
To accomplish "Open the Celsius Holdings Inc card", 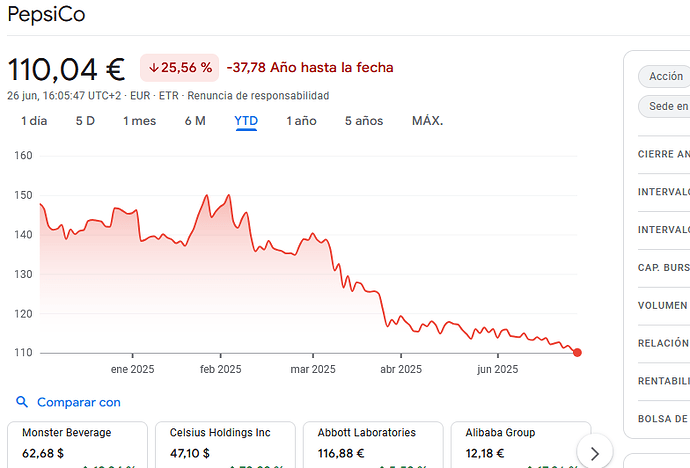I will point(224,444).
